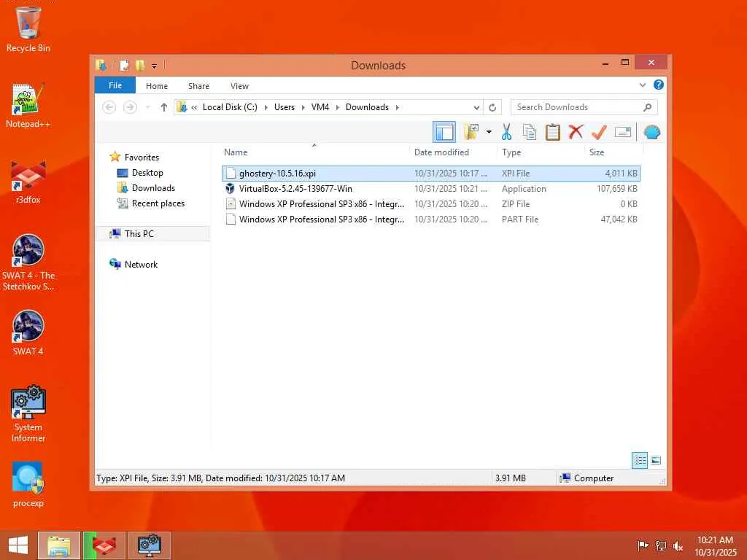The height and width of the screenshot is (560, 747).
Task: Go forward with the Forward arrow
Action: [x=130, y=107]
